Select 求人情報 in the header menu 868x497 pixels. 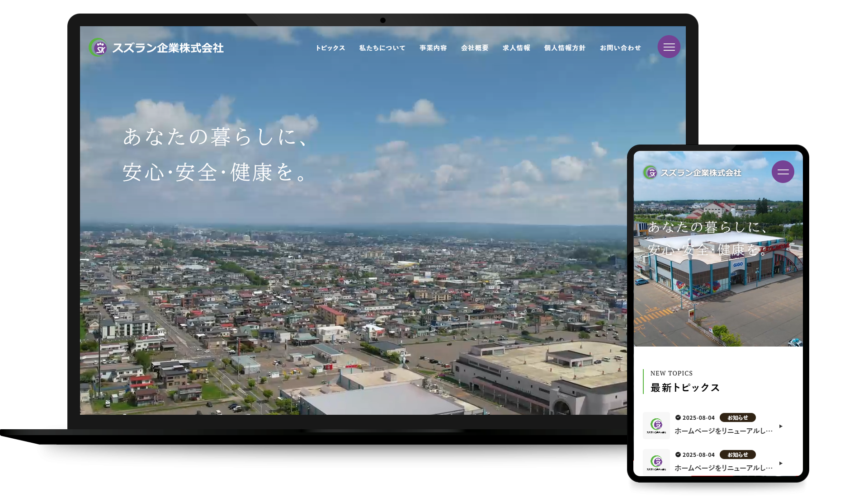pos(516,48)
